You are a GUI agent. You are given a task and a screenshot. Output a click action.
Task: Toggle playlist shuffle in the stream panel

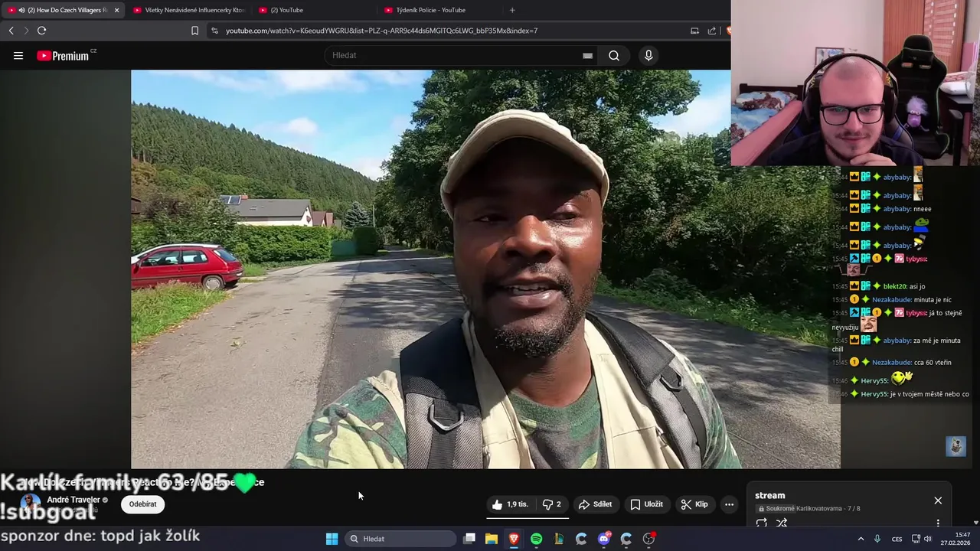(782, 523)
